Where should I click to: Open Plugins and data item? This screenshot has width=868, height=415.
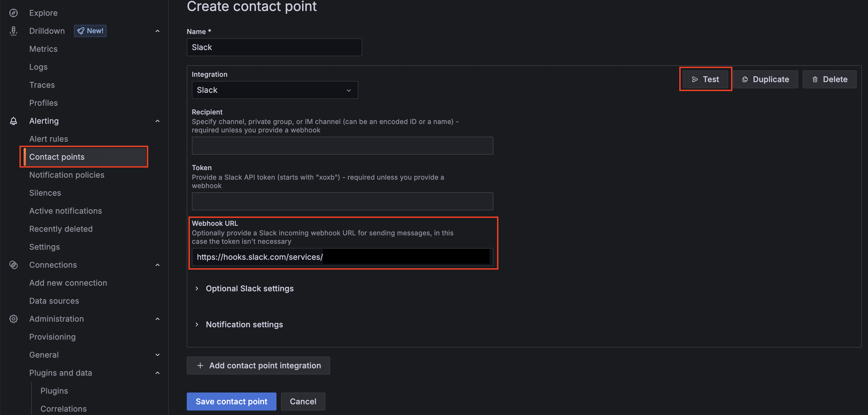point(60,373)
